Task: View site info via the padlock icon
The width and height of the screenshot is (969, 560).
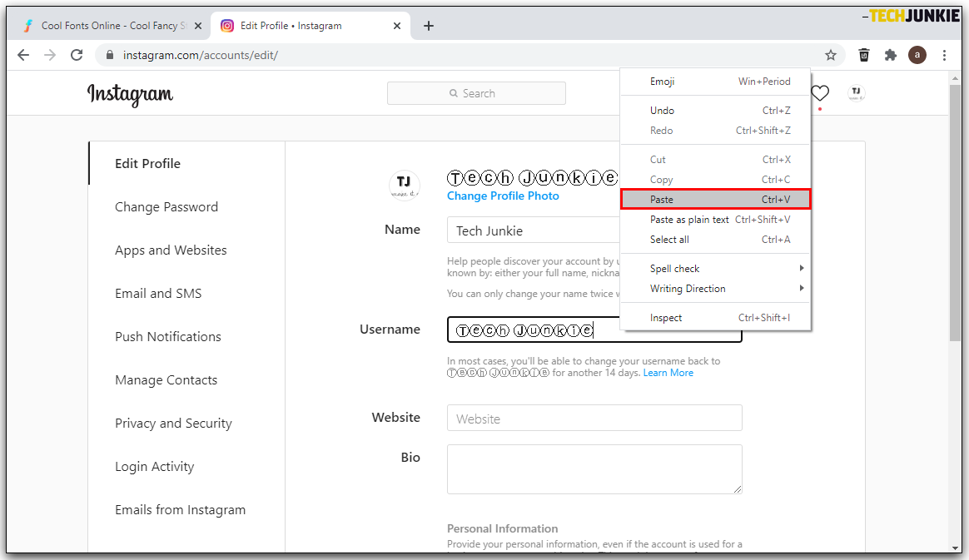Action: pyautogui.click(x=110, y=55)
